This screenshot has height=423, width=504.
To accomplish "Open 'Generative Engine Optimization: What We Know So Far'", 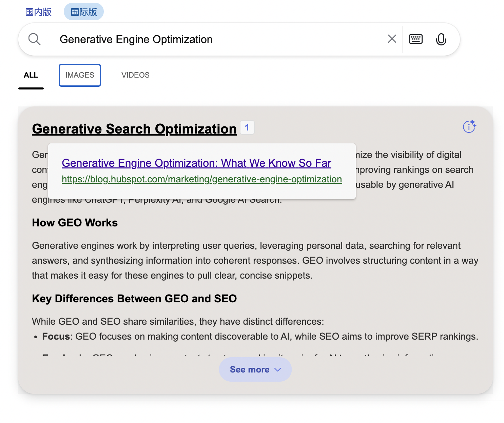I will click(x=196, y=163).
